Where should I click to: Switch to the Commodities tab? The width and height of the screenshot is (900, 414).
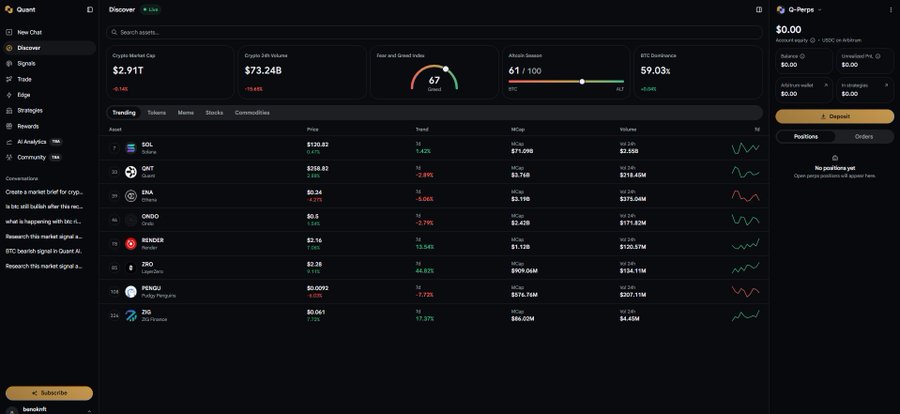coord(252,113)
